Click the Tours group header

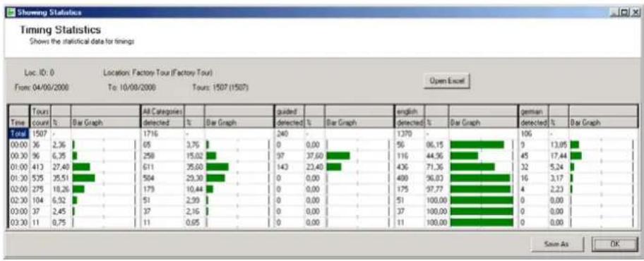pos(40,111)
